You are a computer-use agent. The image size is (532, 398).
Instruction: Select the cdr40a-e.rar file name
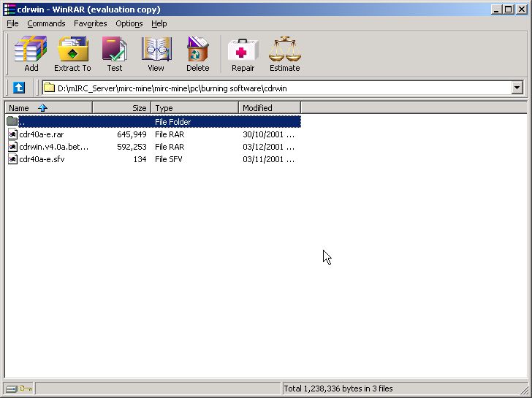click(x=42, y=134)
